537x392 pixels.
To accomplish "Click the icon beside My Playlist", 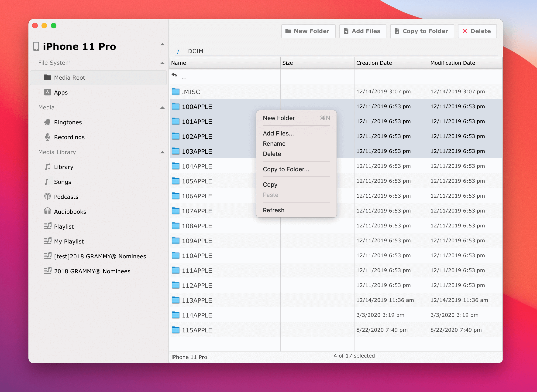I will point(48,241).
